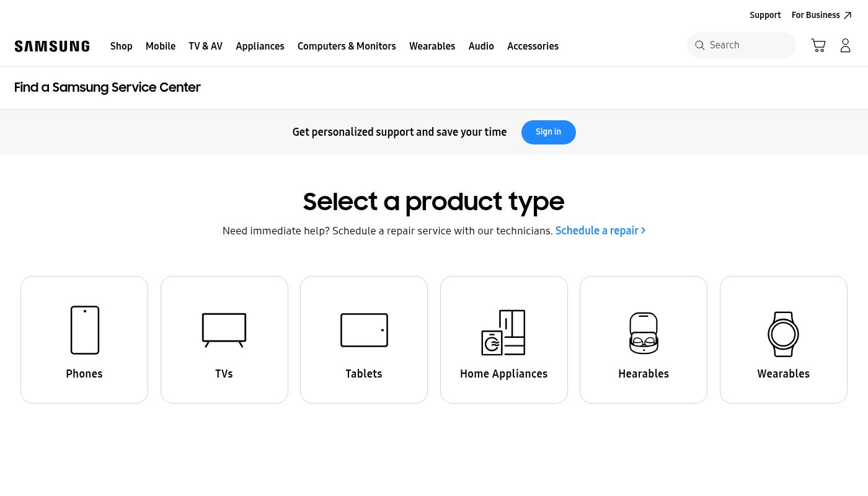
Task: Open the Audio menu item
Action: tap(481, 46)
